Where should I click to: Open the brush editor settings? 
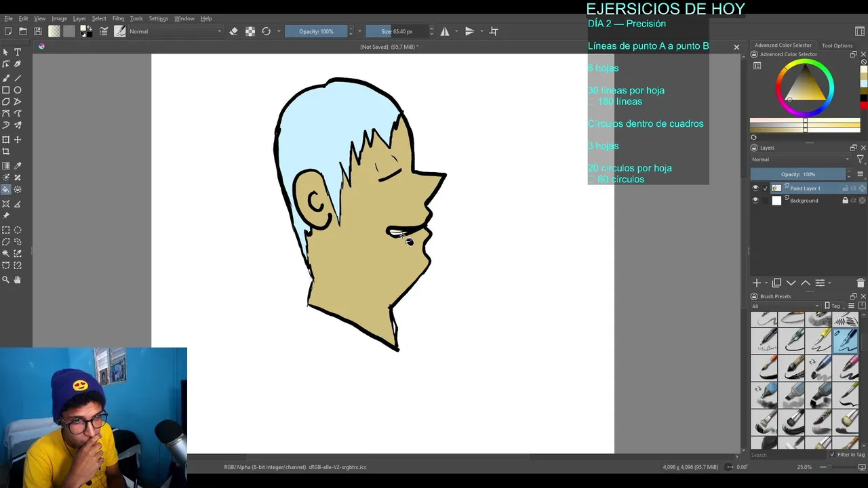click(x=104, y=31)
